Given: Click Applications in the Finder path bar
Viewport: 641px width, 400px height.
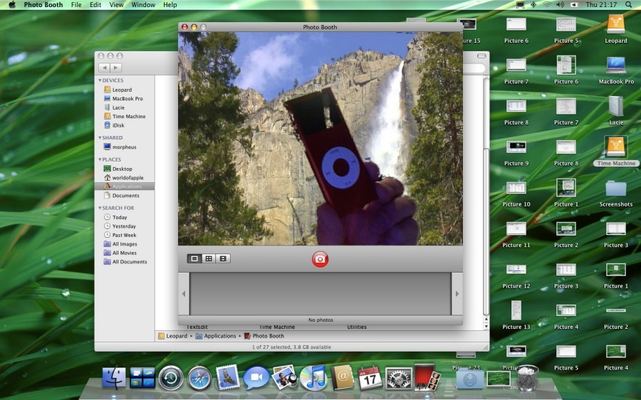Looking at the screenshot, I should pyautogui.click(x=215, y=336).
